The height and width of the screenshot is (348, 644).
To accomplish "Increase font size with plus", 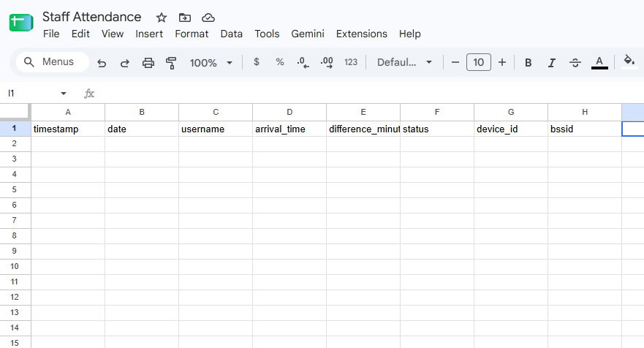I will (x=502, y=62).
